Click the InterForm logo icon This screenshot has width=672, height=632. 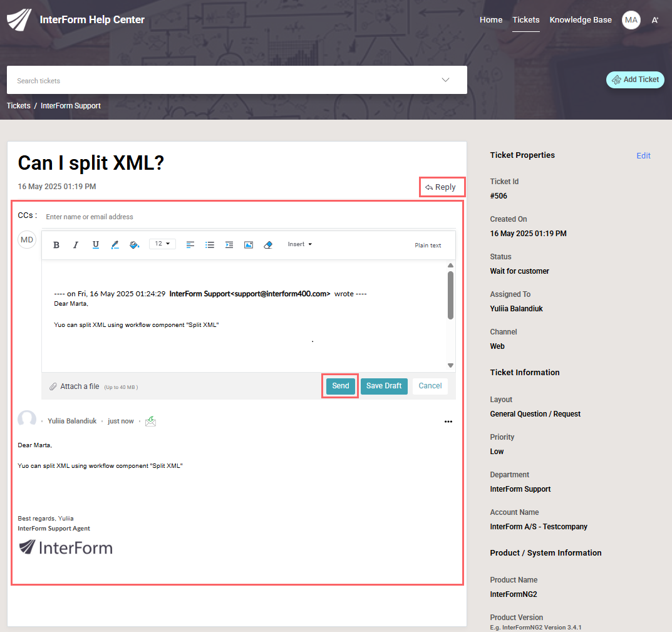tap(19, 19)
